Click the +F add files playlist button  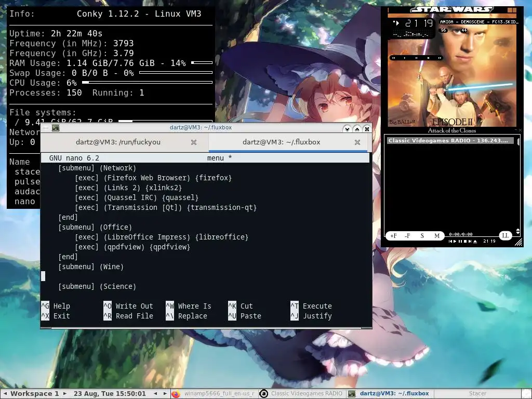click(393, 236)
